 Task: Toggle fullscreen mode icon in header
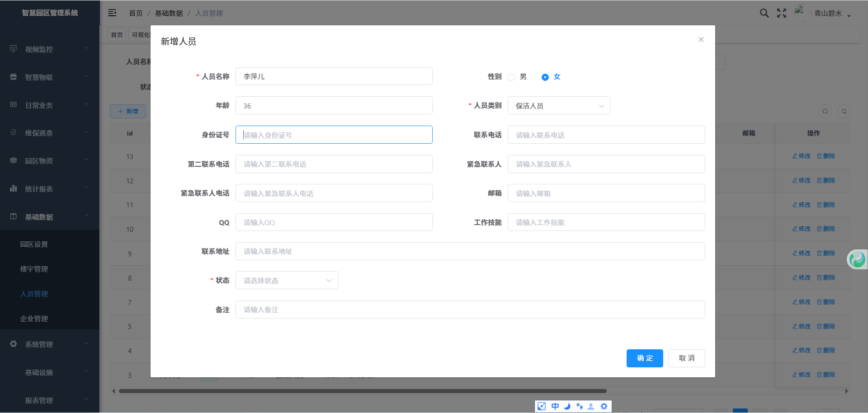[x=782, y=13]
